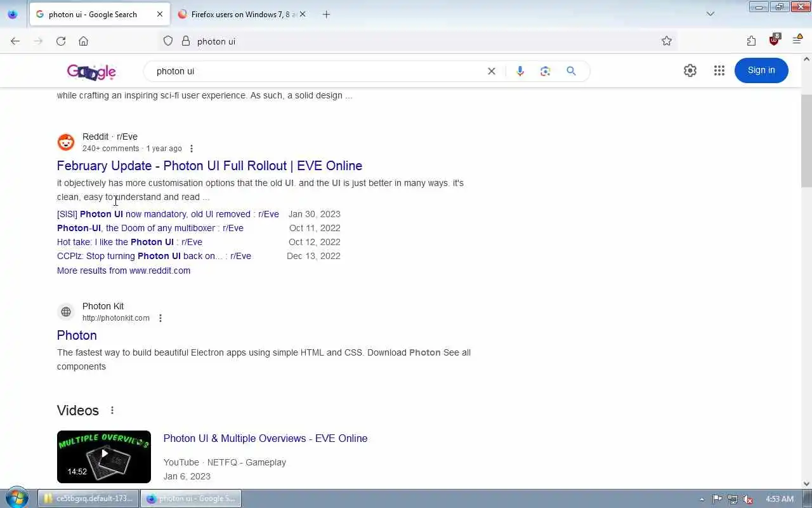The width and height of the screenshot is (812, 508).
Task: Play the Multiple Overviews video thumbnail
Action: [104, 457]
